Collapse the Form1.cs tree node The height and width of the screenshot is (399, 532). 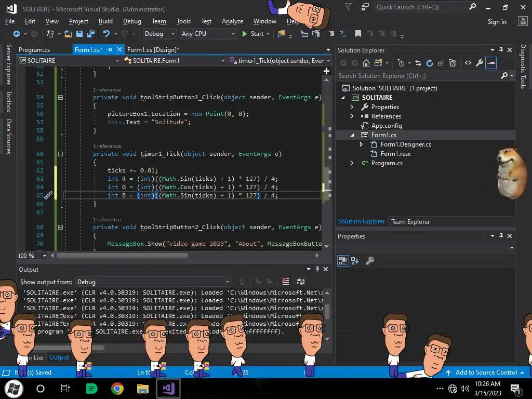click(352, 135)
